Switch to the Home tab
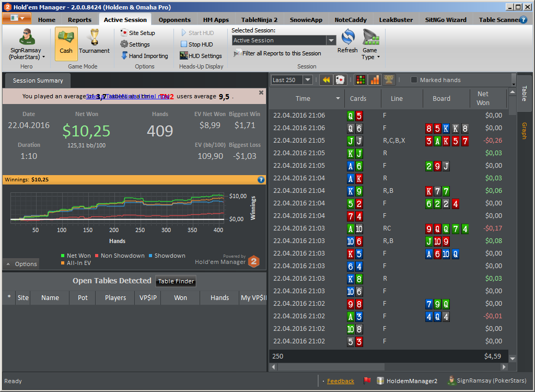Image resolution: width=535 pixels, height=392 pixels. 46,20
